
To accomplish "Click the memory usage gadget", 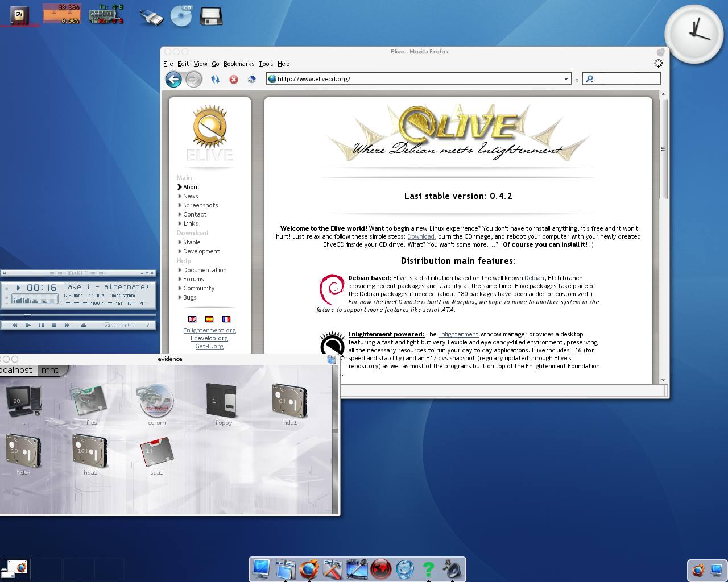I will point(61,14).
